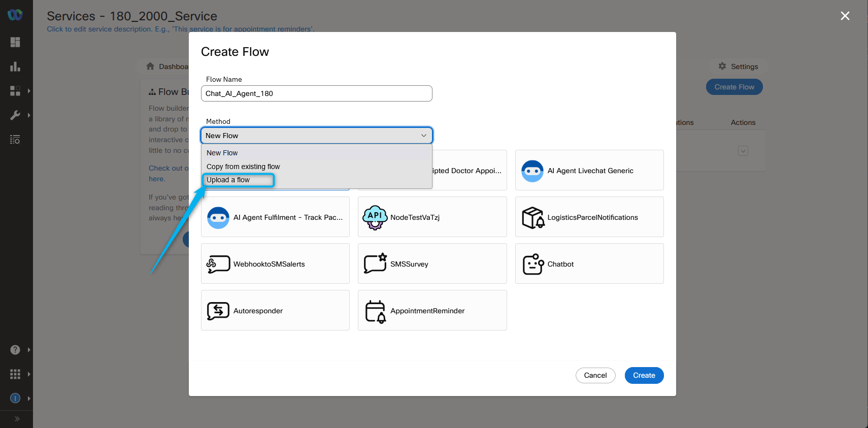Screen dimensions: 868x428
Task: Click the Flow Name text field
Action: coord(317,93)
